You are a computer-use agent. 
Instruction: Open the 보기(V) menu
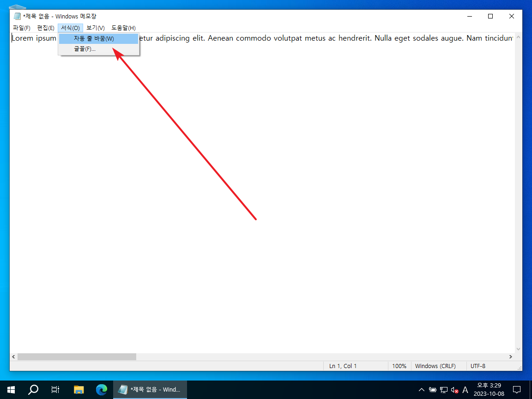pos(95,28)
